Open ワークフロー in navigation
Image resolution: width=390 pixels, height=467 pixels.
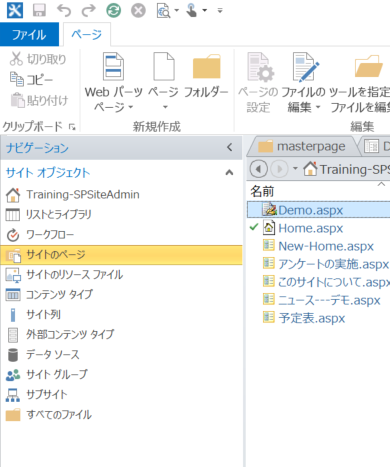[121, 235]
